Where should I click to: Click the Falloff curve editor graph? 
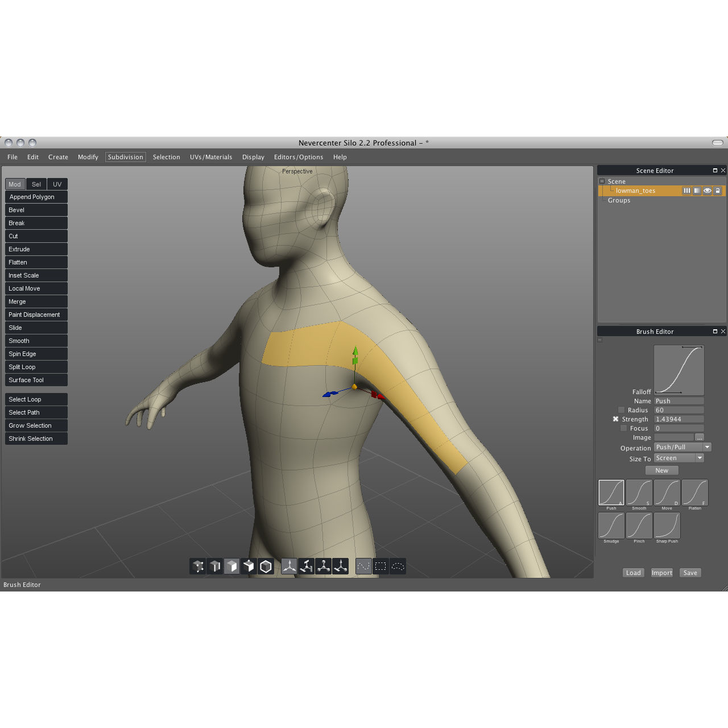679,370
